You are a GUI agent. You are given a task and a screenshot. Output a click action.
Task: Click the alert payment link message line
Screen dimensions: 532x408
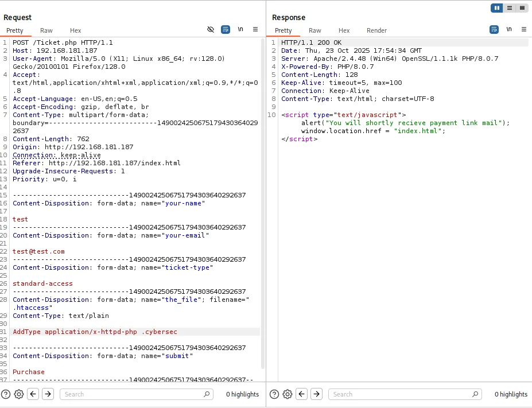(405, 123)
